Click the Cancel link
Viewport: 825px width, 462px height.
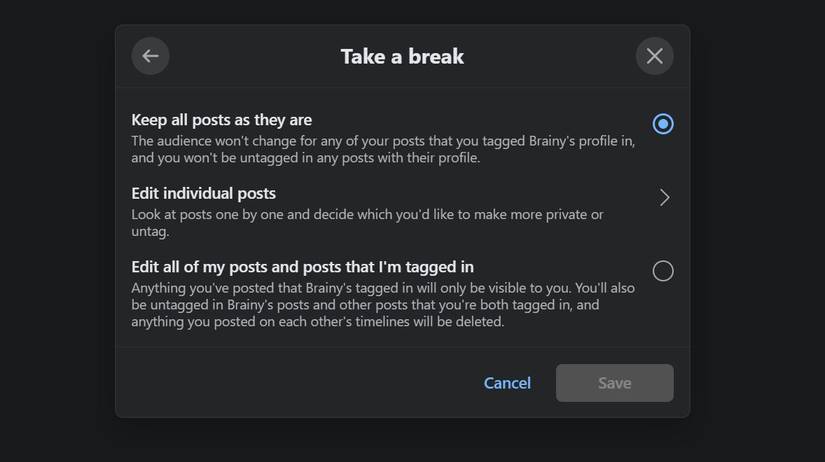(507, 383)
